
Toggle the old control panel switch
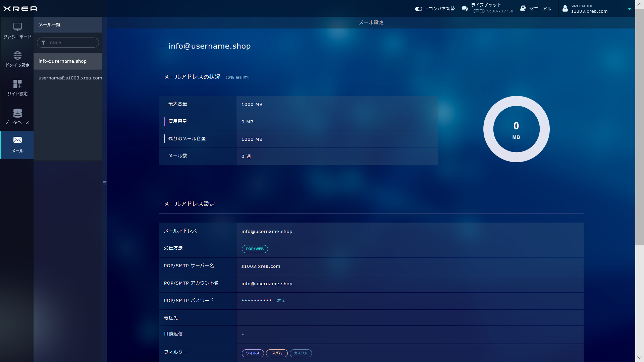pyautogui.click(x=418, y=9)
